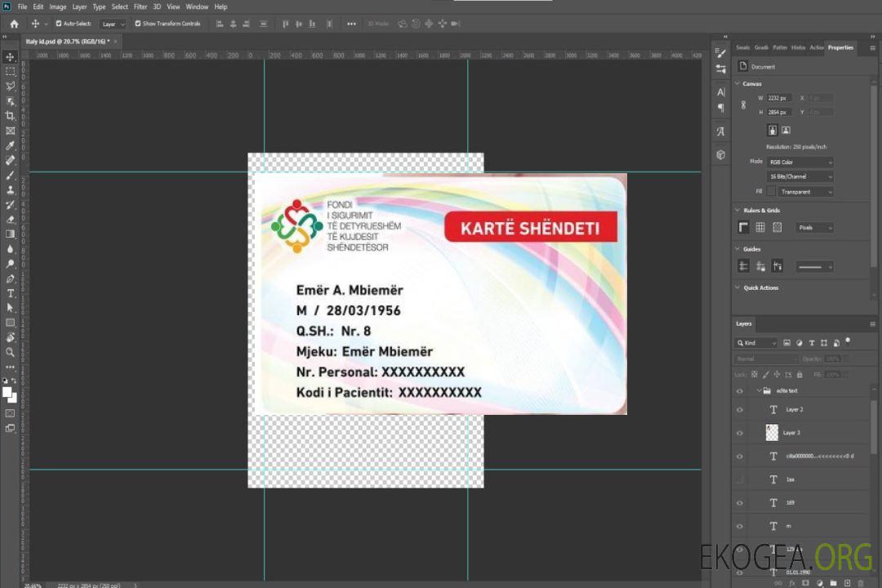Uncheck the Auto-Select checkbox

(x=57, y=24)
